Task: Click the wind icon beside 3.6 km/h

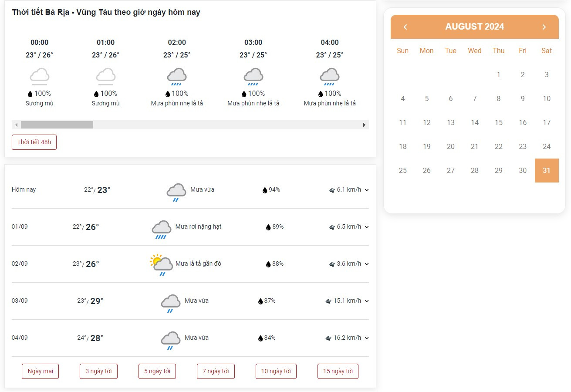Action: click(332, 264)
